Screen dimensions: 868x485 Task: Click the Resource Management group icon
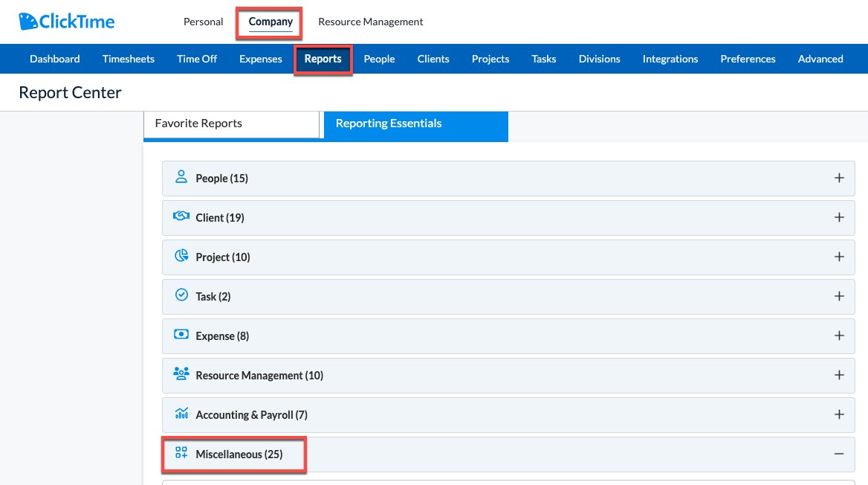click(181, 373)
